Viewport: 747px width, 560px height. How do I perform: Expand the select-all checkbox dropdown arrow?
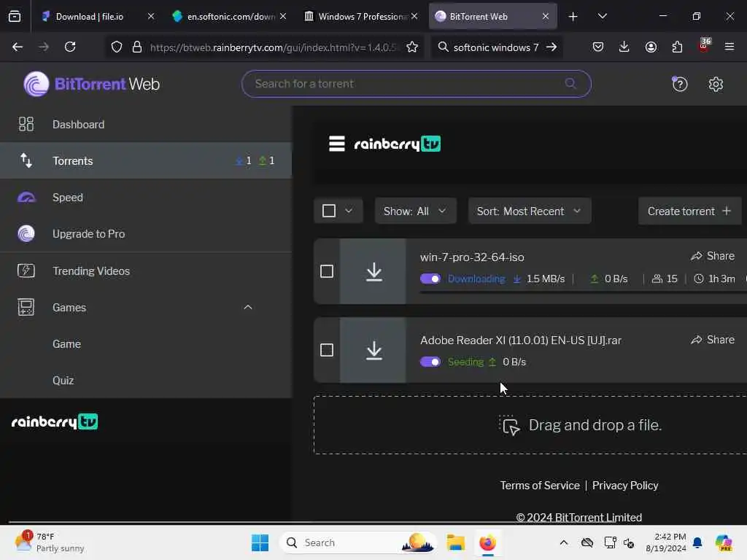pos(349,211)
